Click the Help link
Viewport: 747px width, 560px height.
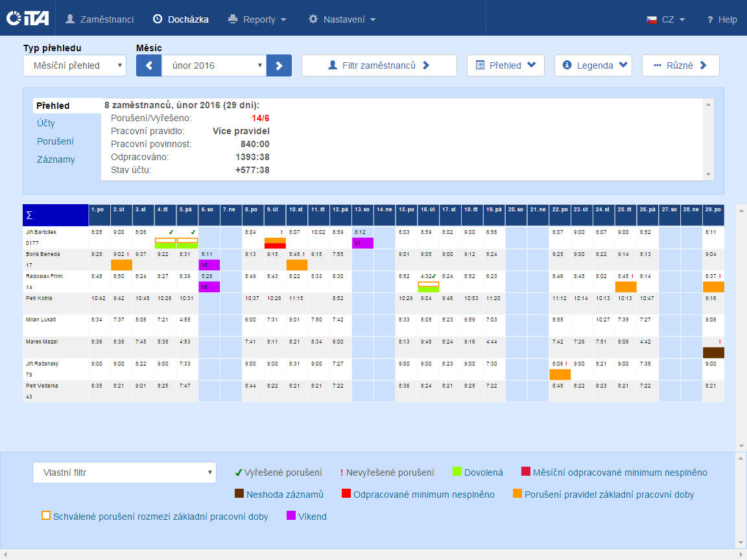[722, 19]
